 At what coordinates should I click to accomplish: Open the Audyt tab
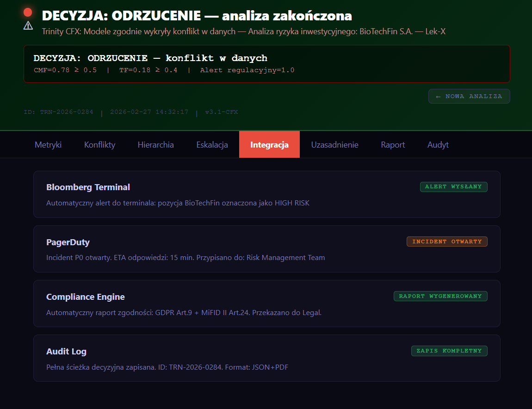pos(438,145)
